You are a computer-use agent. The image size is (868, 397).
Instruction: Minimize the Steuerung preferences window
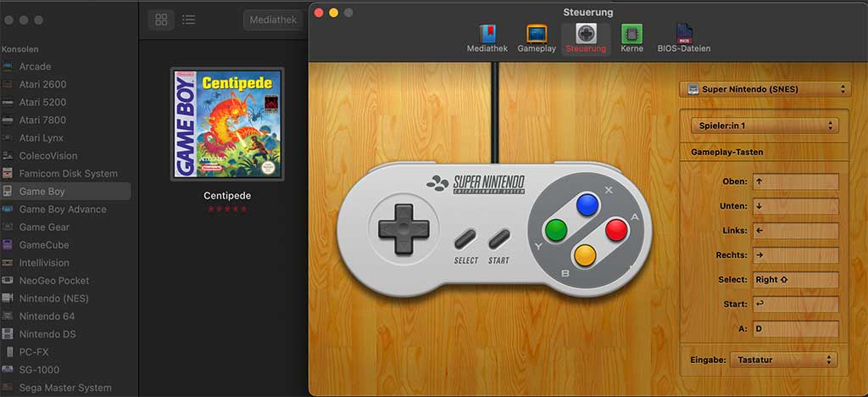tap(333, 12)
